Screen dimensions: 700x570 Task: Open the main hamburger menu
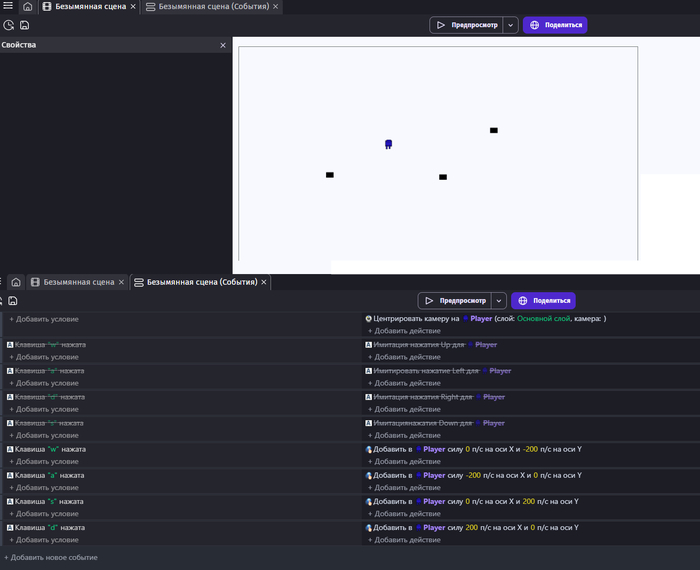coord(8,6)
